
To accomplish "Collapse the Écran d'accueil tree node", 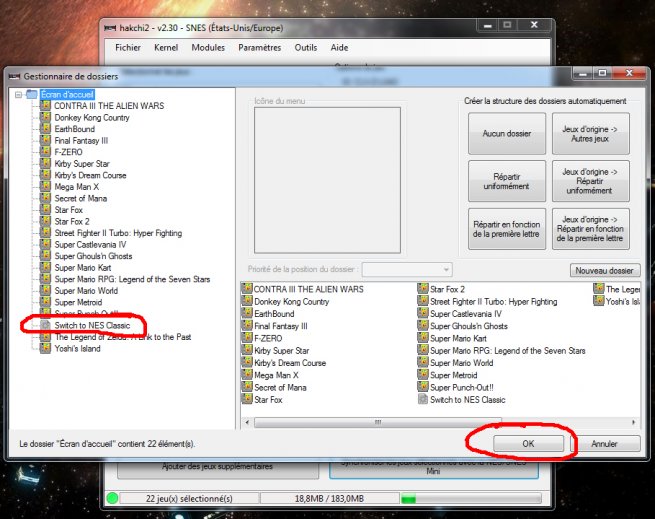I will [18, 95].
